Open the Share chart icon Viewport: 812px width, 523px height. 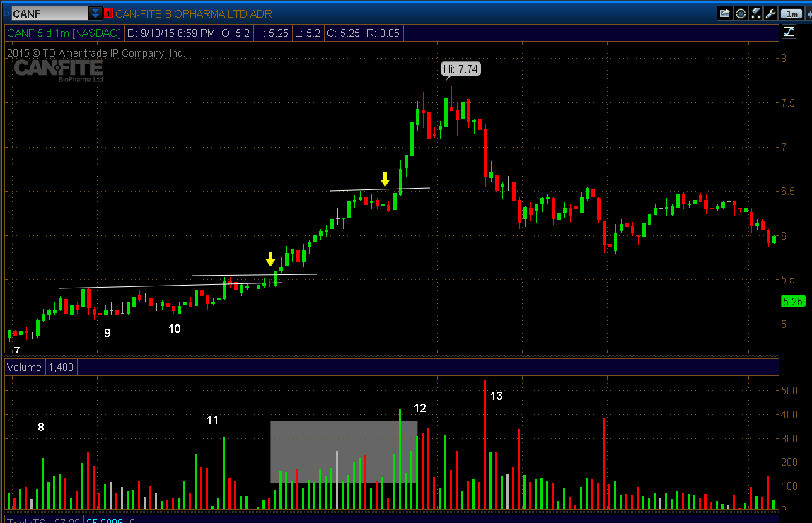click(x=724, y=14)
